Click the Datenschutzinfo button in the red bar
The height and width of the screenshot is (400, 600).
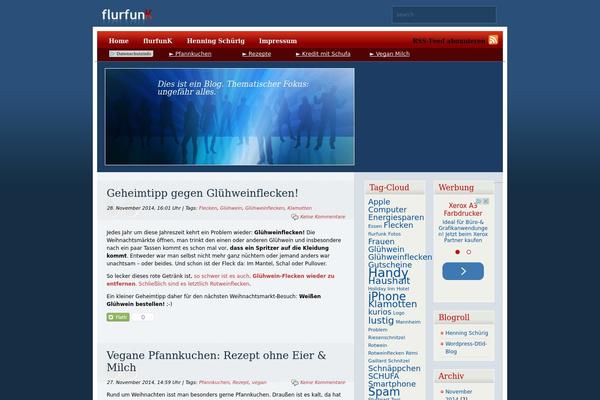(x=131, y=54)
